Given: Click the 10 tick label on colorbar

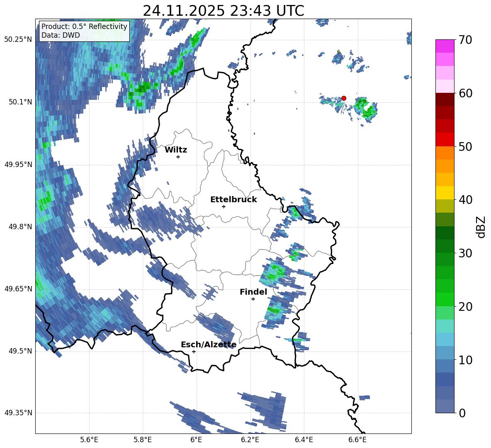Looking at the screenshot, I should [465, 360].
